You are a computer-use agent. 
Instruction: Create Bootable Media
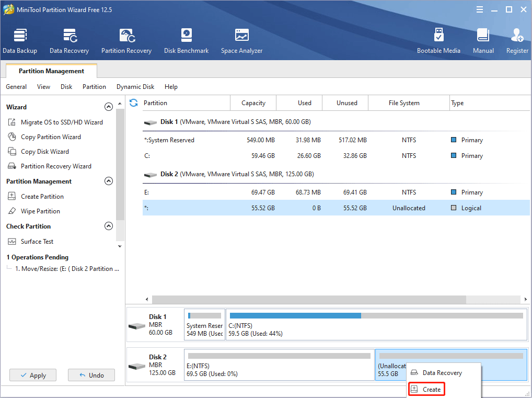tap(438, 41)
